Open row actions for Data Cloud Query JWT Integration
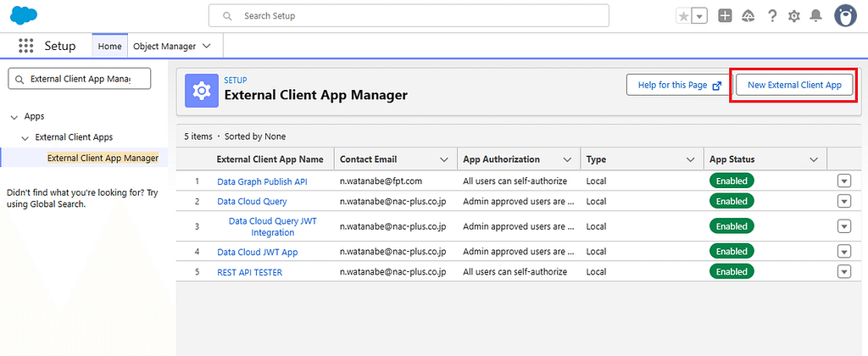Viewport: 868px width, 356px height. [x=844, y=226]
